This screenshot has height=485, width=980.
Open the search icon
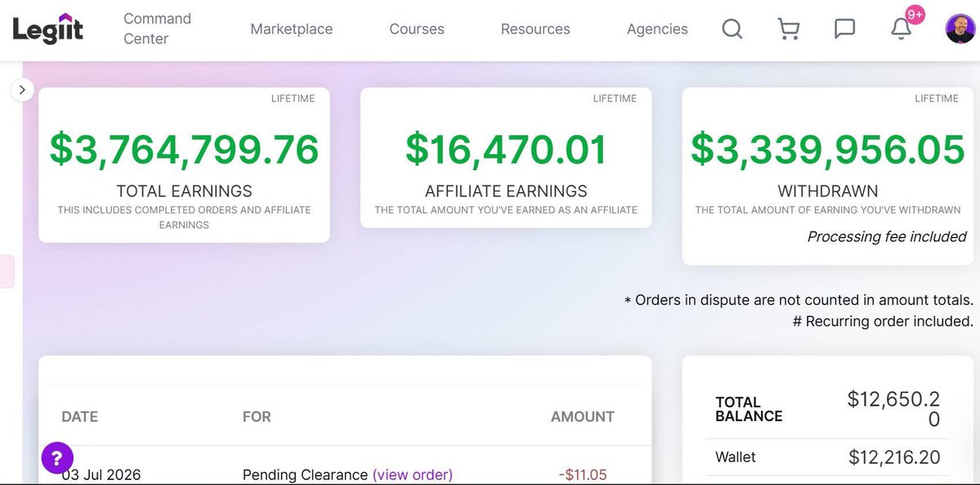[732, 29]
